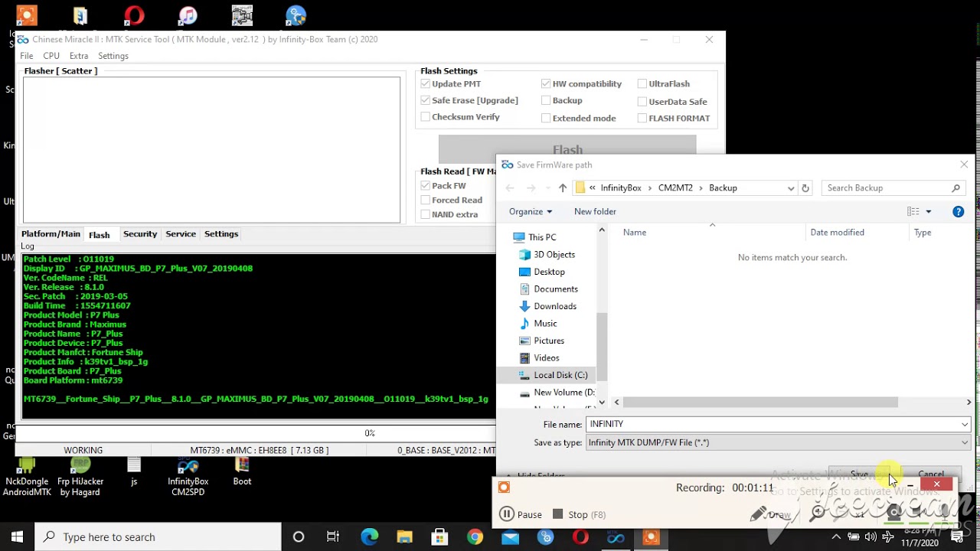Switch to the Security tab
The image size is (980, 551).
pyautogui.click(x=140, y=234)
